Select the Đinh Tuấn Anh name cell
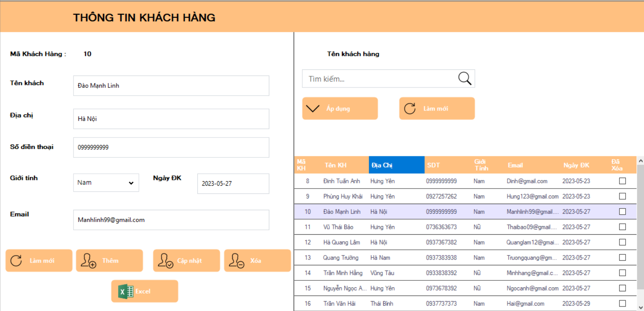Image resolution: width=644 pixels, height=311 pixels. click(x=342, y=181)
